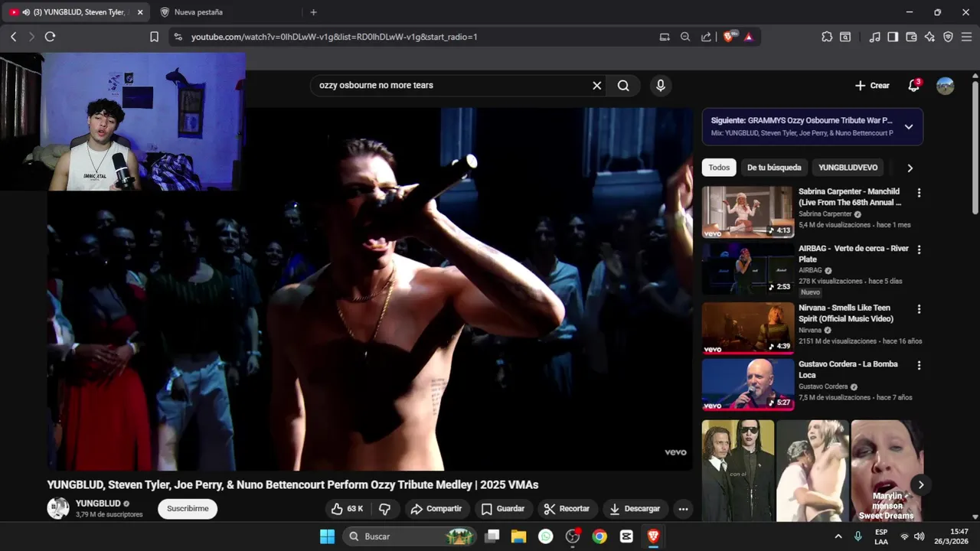The image size is (980, 551).
Task: Reload the YouTube page
Action: (51, 37)
